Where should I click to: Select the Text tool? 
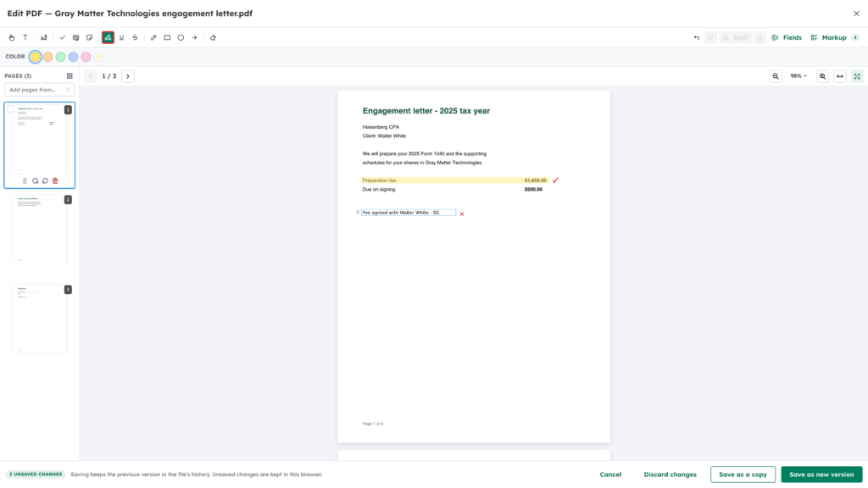tap(25, 37)
